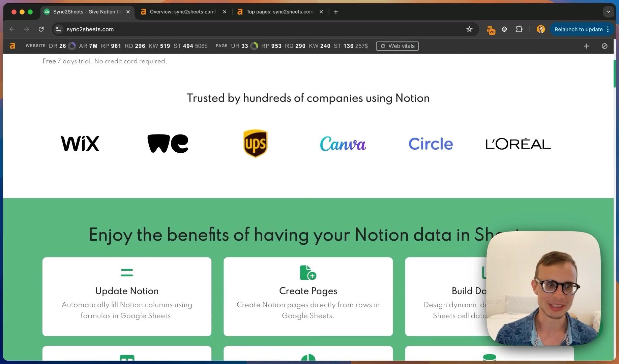This screenshot has width=619, height=364.
Task: Add a metric using toolbar plus icon
Action: pyautogui.click(x=587, y=46)
